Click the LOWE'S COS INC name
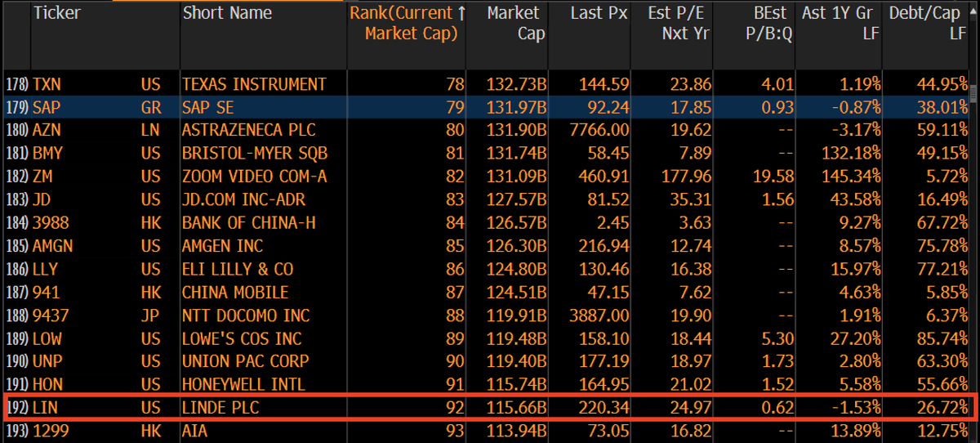980x443 pixels. [x=242, y=338]
